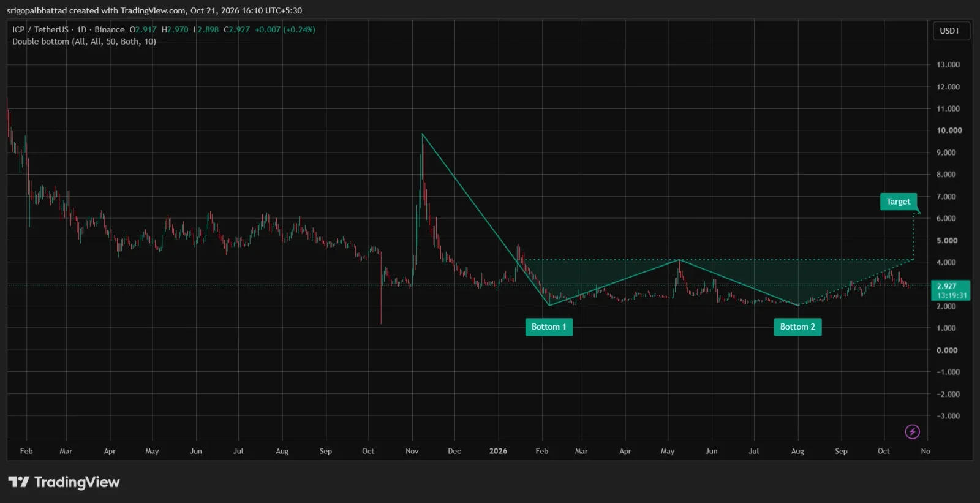Click the Nov label on time axis
This screenshot has height=503, width=980.
[412, 451]
